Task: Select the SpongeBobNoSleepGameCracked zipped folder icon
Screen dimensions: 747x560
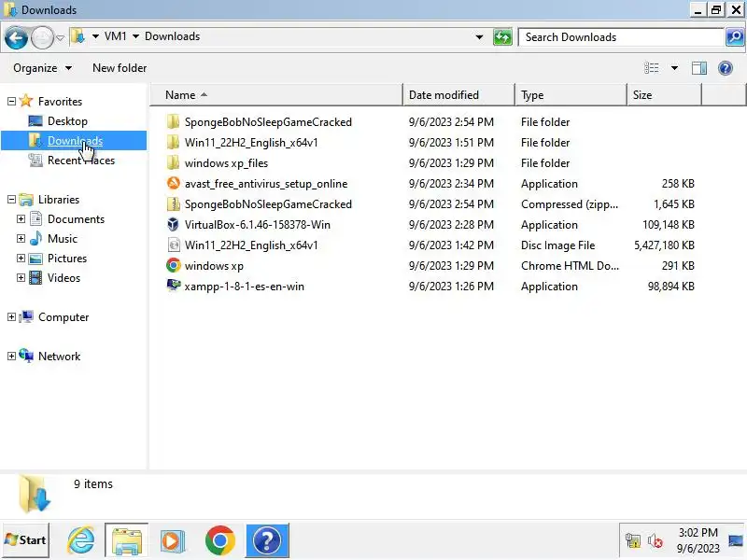Action: pos(174,203)
